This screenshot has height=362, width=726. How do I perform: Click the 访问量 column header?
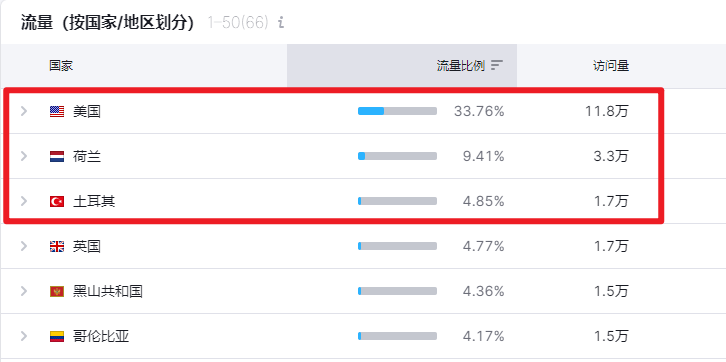pyautogui.click(x=611, y=66)
